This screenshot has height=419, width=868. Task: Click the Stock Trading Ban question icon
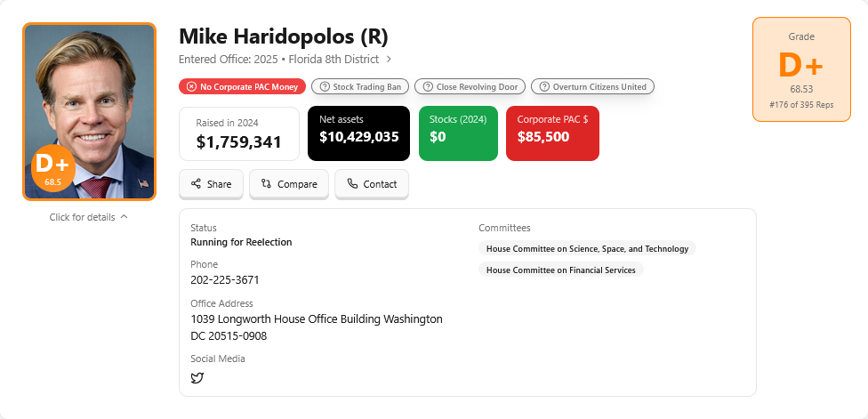point(325,86)
